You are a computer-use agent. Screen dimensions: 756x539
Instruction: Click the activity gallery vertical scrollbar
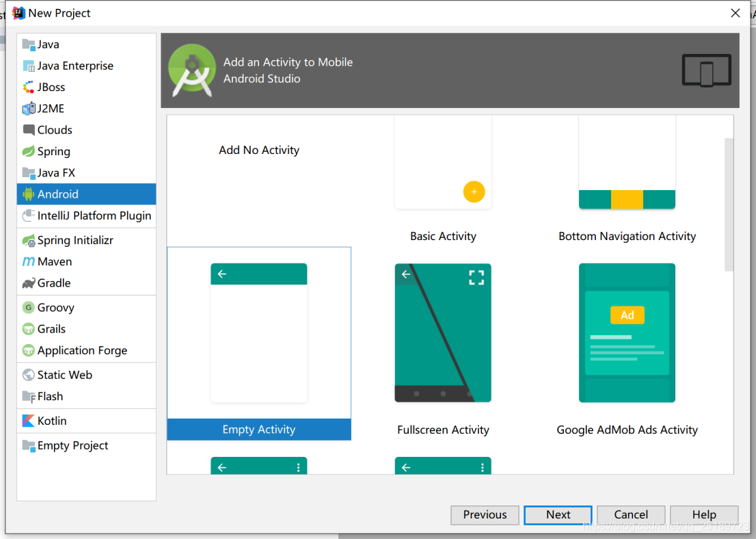pos(729,205)
